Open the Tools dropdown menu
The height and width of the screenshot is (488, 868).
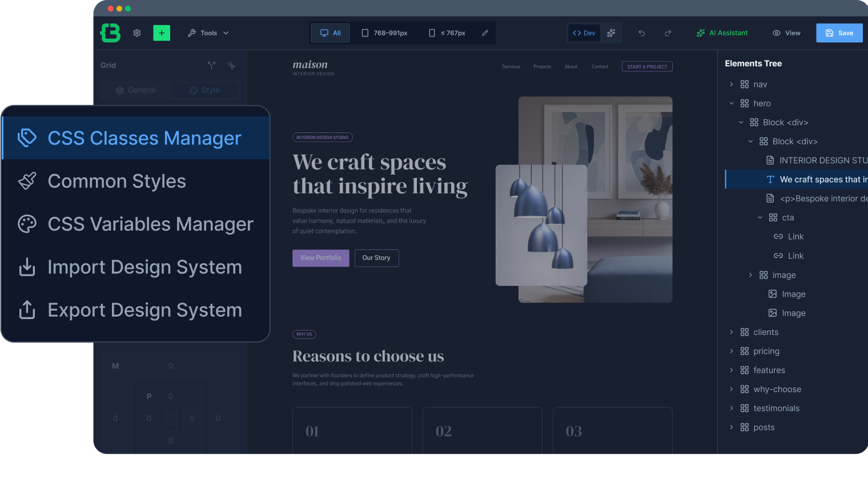tap(208, 33)
